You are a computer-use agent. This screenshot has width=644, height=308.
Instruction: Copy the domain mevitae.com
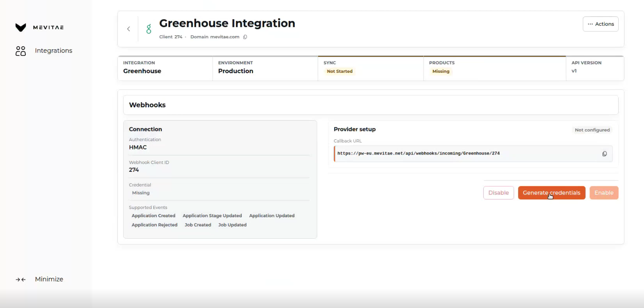(245, 37)
